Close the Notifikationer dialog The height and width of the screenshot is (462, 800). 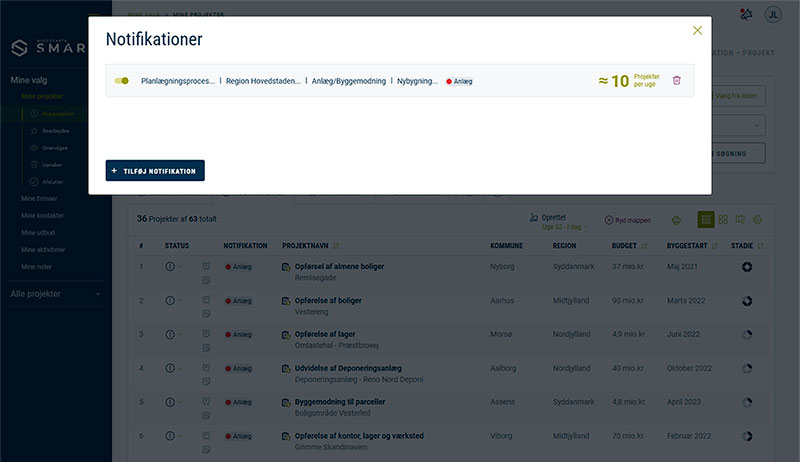pos(697,31)
